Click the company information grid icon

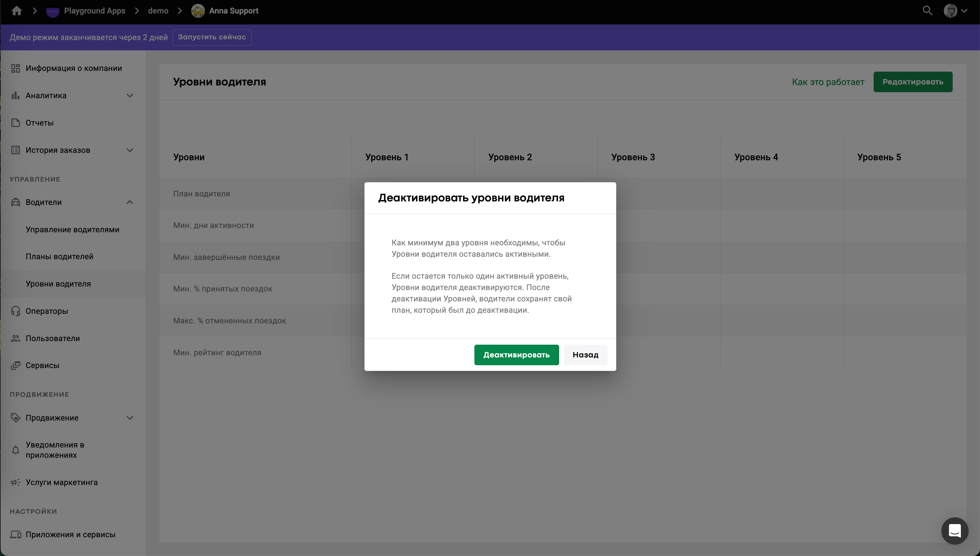click(15, 68)
